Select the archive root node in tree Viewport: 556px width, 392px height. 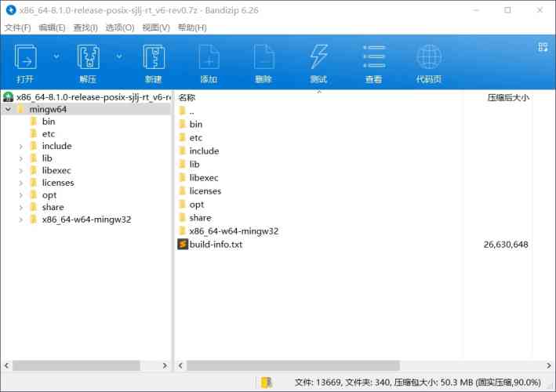[x=93, y=97]
